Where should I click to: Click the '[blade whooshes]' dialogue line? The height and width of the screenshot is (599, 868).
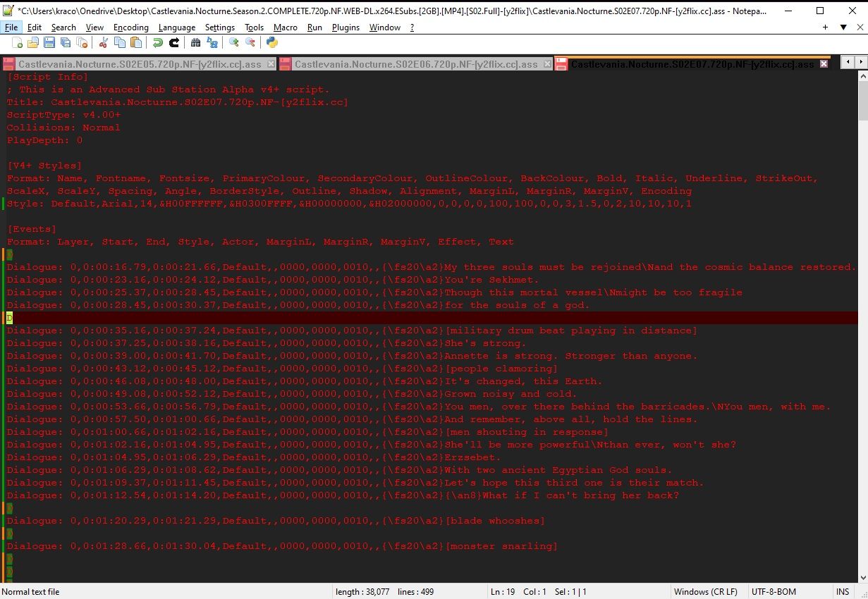276,521
